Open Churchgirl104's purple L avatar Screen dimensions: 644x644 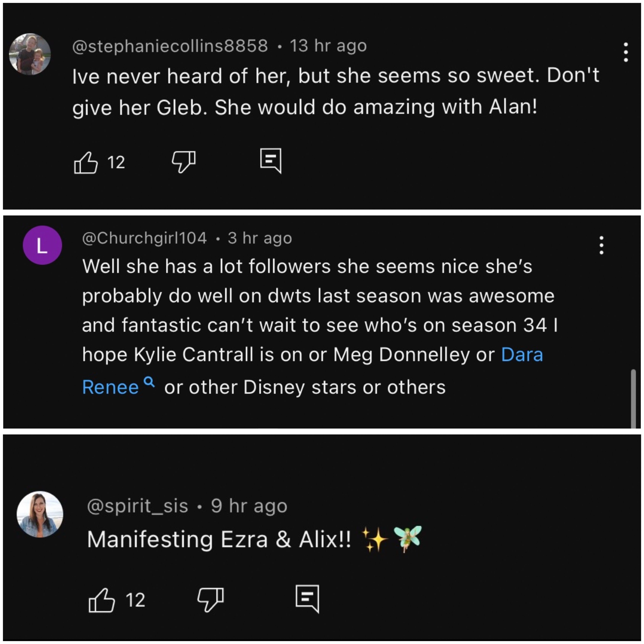(42, 245)
